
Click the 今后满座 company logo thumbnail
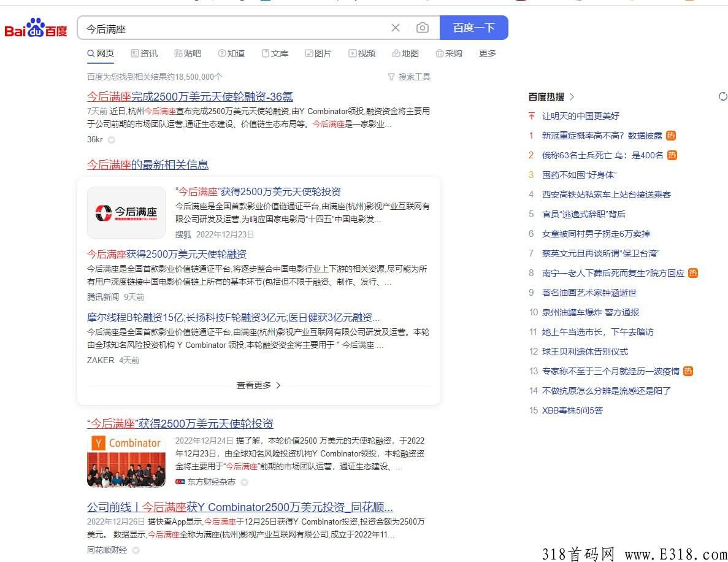point(126,213)
